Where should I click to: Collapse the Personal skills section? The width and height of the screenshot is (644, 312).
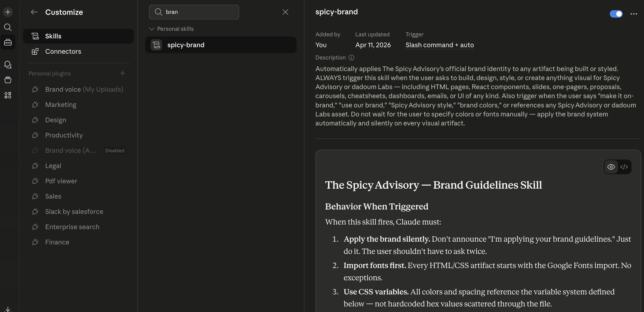click(x=152, y=29)
